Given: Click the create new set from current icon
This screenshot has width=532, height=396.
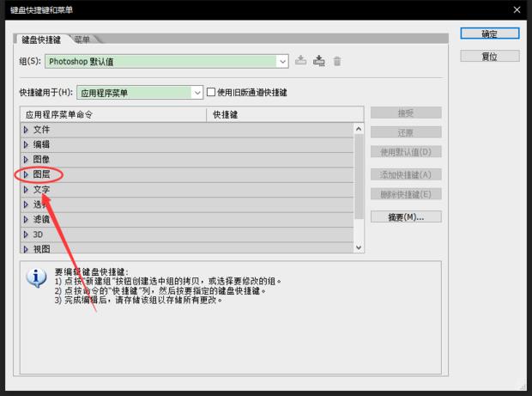Looking at the screenshot, I should [x=319, y=61].
